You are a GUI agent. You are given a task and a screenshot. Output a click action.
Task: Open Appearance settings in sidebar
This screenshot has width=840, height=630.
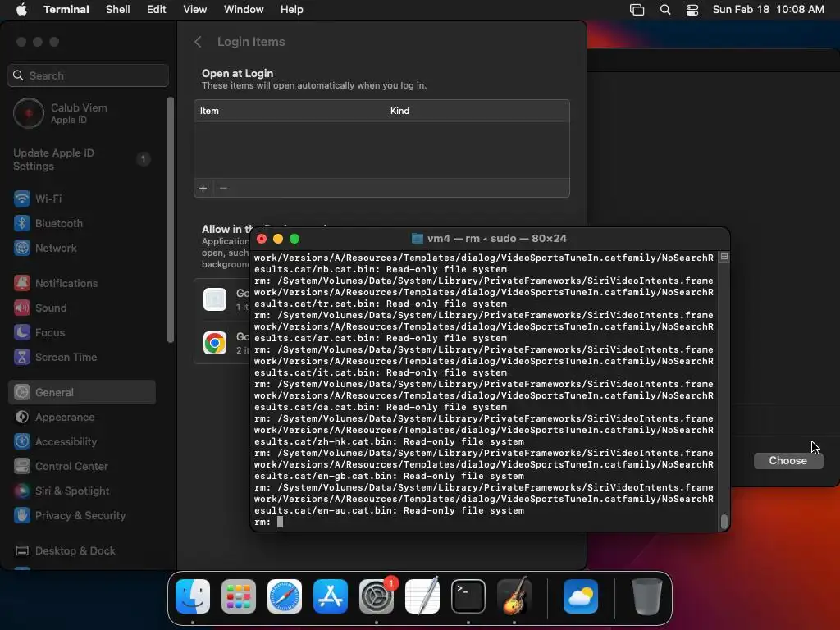(83, 417)
